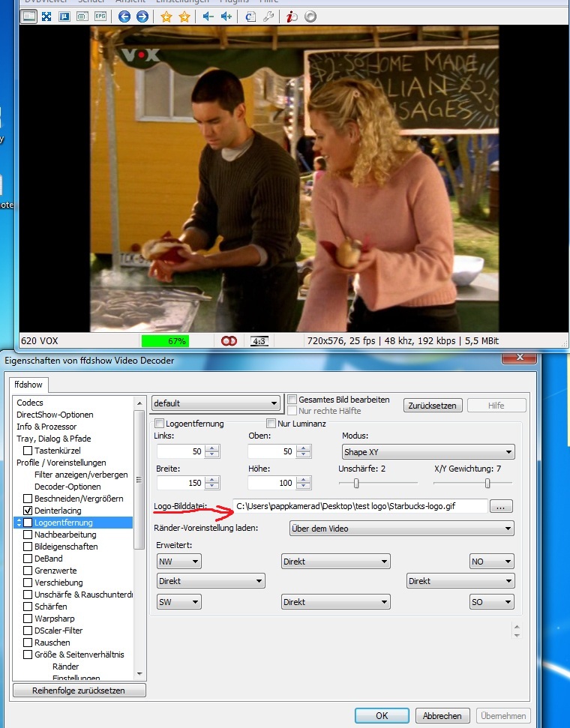Check Gesamtes Bild bearbeiten option

coord(292,400)
